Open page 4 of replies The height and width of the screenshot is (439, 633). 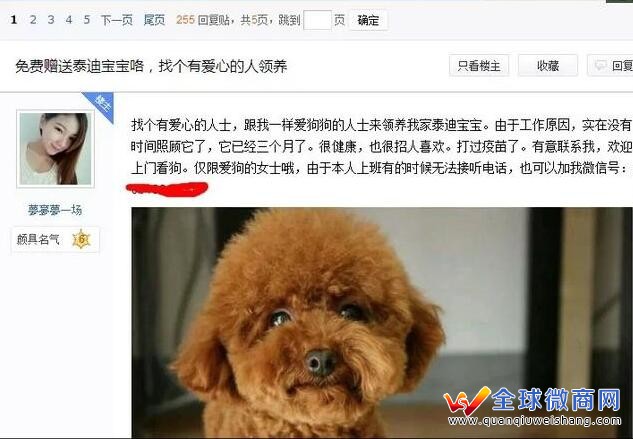pyautogui.click(x=69, y=20)
